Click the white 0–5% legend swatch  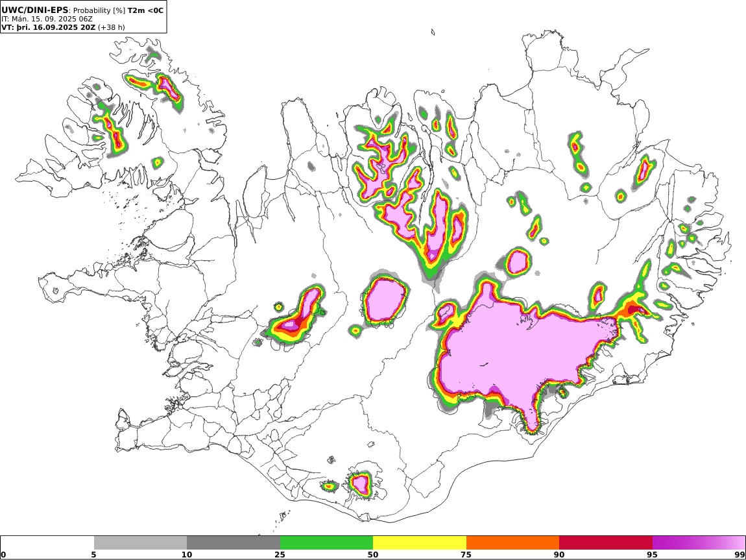(47, 543)
